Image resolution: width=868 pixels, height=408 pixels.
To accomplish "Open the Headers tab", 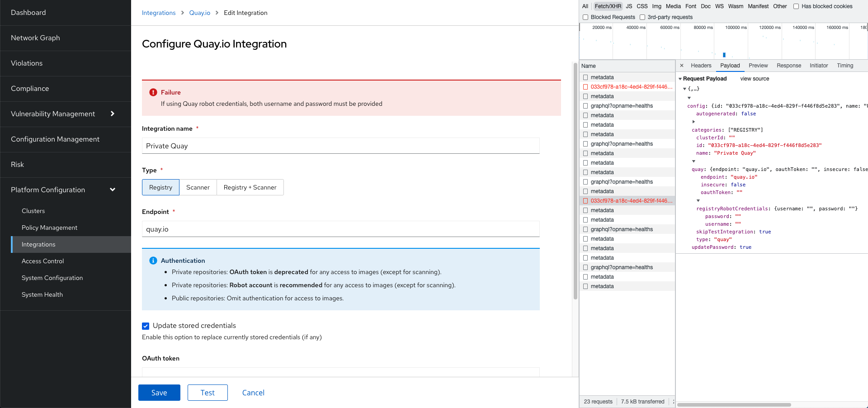I will point(701,66).
